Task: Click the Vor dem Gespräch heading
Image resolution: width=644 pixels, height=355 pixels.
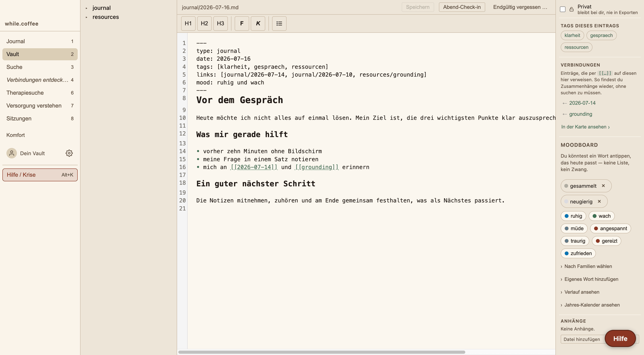Action: [x=239, y=100]
